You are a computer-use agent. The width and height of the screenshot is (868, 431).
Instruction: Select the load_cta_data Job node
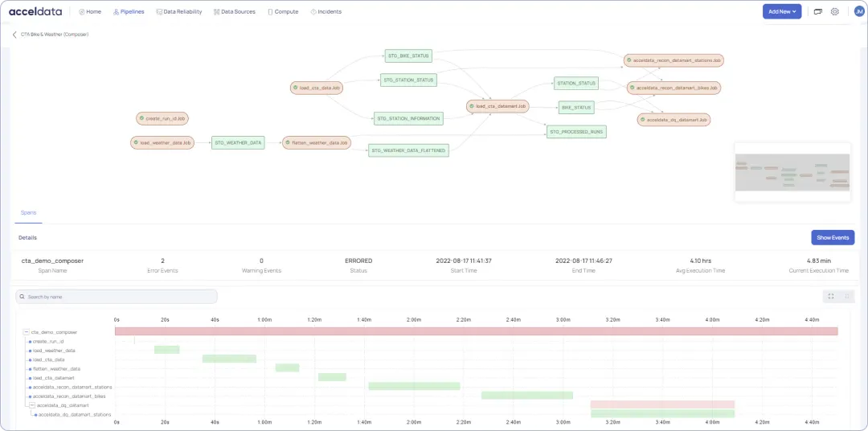coord(317,88)
